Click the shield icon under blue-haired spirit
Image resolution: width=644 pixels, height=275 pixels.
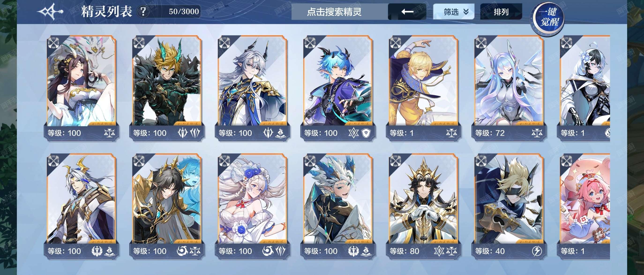coord(366,133)
